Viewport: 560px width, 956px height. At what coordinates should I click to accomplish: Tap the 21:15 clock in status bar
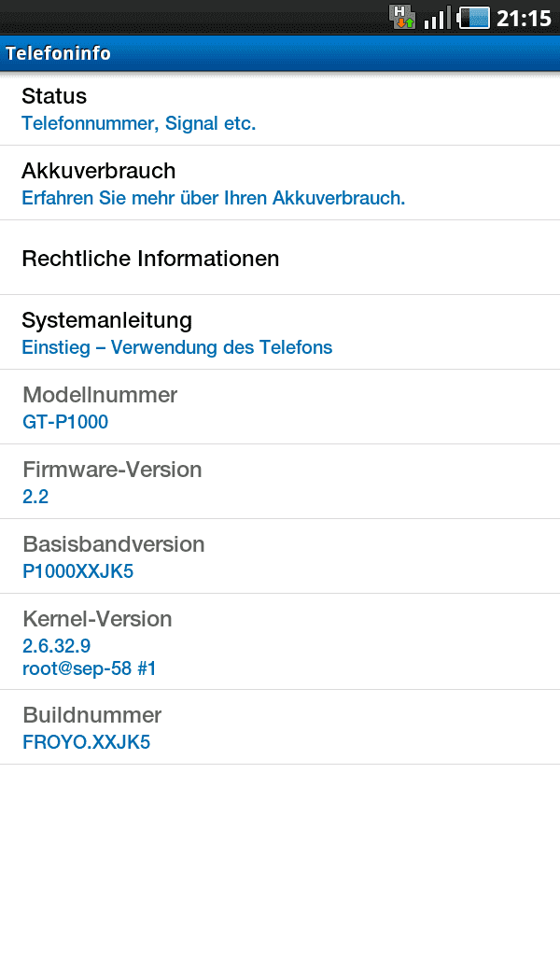coord(524,19)
